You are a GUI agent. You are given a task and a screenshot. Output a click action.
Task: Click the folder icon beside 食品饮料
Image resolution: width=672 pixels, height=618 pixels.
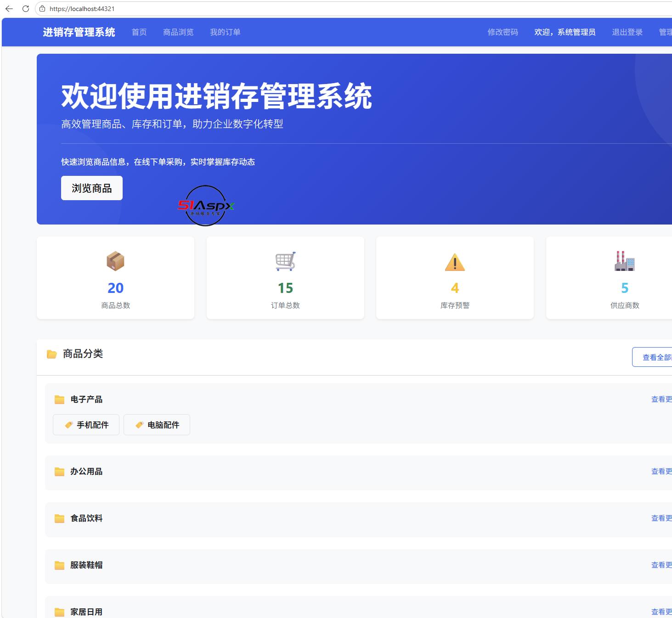point(59,518)
